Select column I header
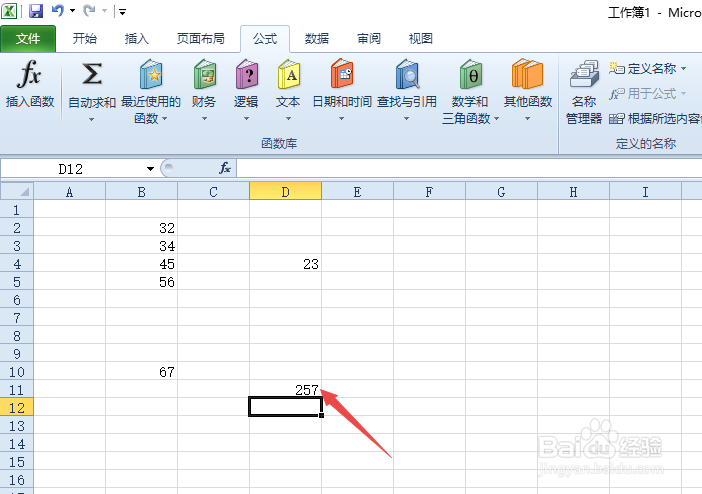 click(645, 192)
